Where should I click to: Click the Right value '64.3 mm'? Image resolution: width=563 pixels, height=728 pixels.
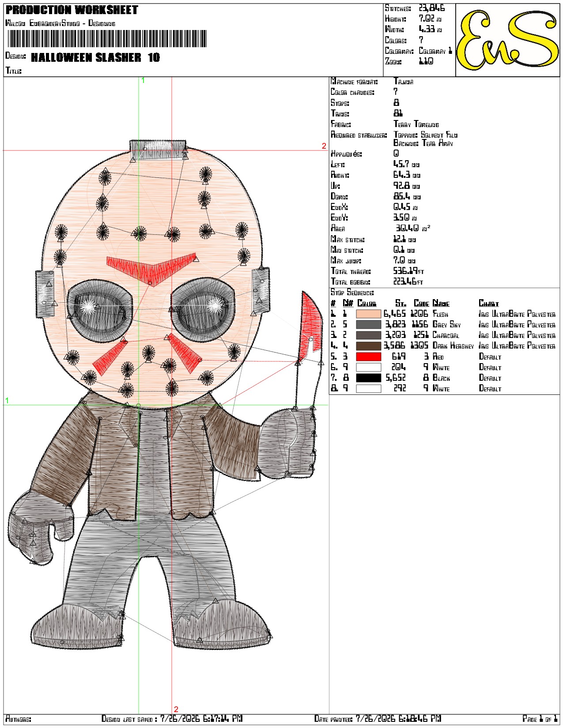[x=407, y=175]
